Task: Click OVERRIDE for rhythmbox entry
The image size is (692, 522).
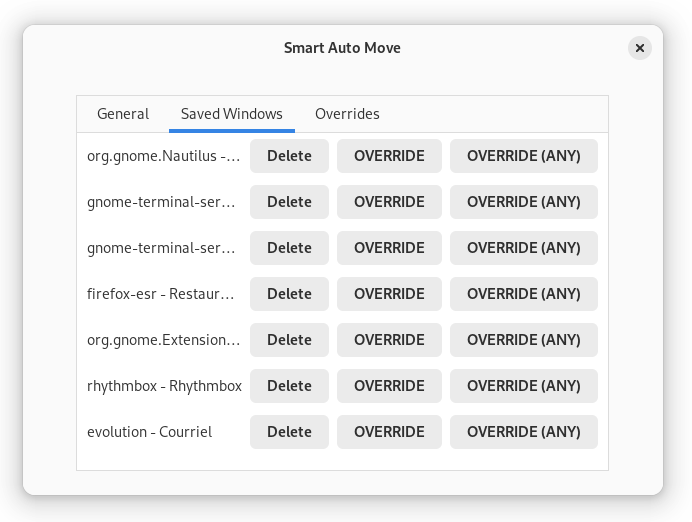Action: (x=389, y=386)
